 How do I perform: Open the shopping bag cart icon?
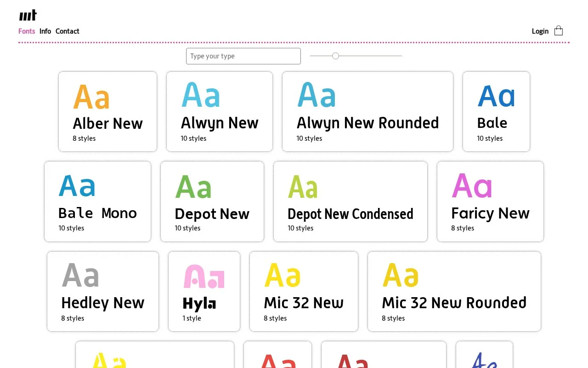(x=559, y=31)
